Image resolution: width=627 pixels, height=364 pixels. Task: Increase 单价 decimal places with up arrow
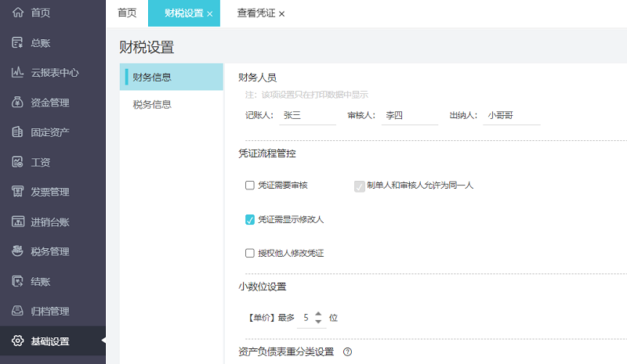(318, 314)
